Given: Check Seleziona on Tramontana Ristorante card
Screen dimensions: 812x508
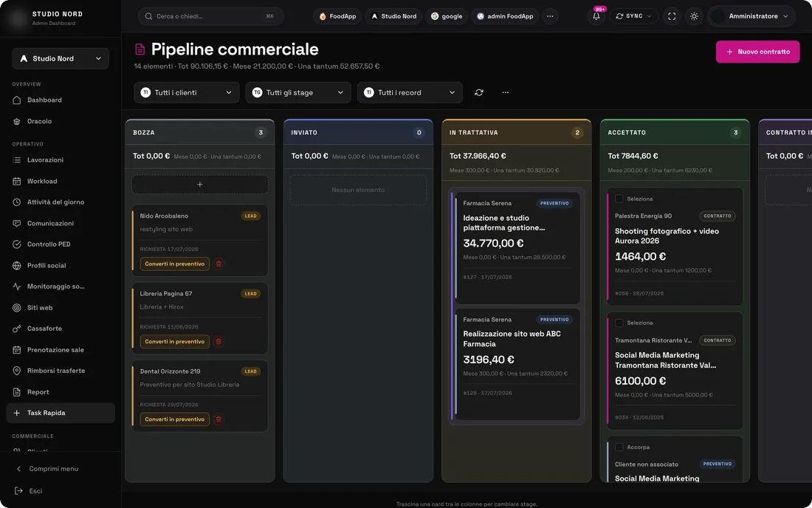Looking at the screenshot, I should 619,323.
